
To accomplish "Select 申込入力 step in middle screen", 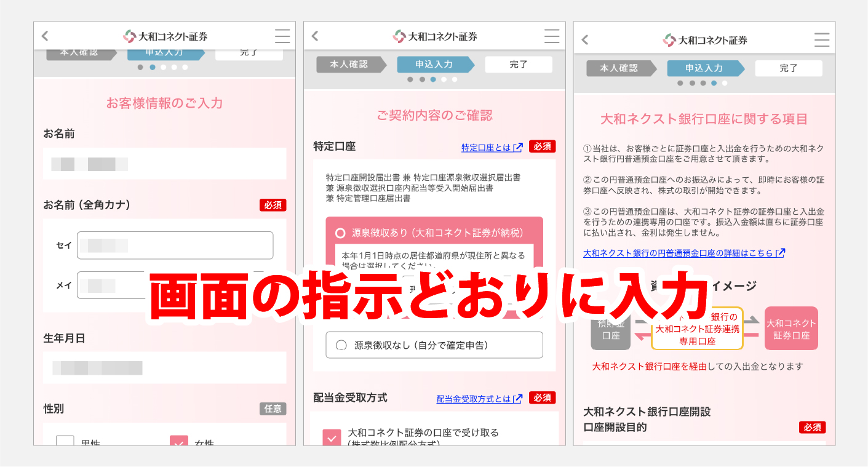I will (436, 64).
